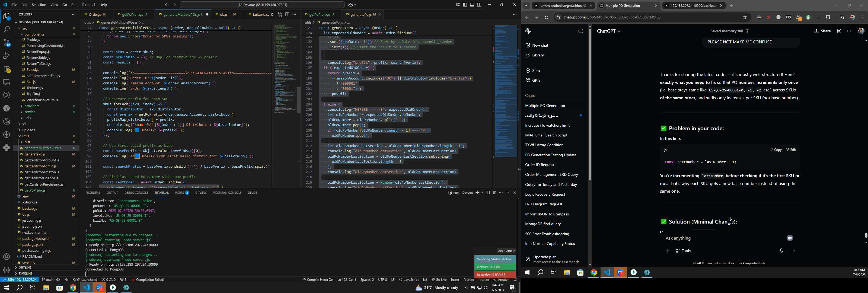Switch to the Order.js editor tab
The image size is (868, 293).
[95, 14]
